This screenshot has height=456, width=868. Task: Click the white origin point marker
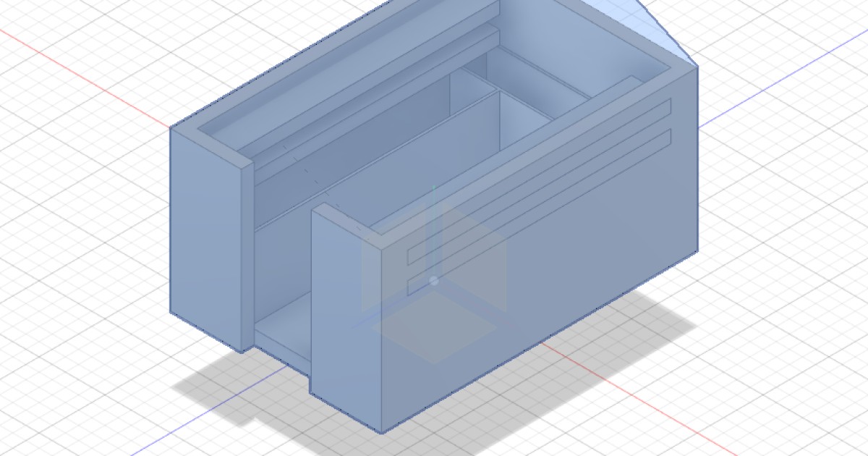tap(434, 281)
